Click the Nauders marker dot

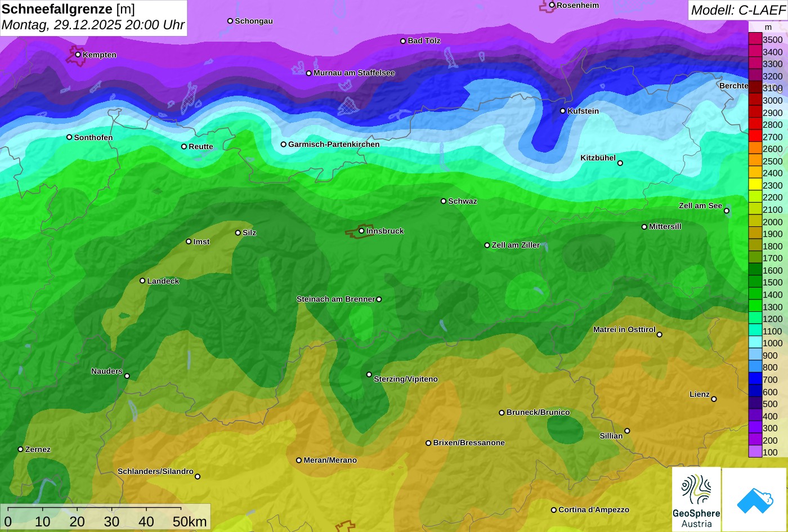[127, 376]
